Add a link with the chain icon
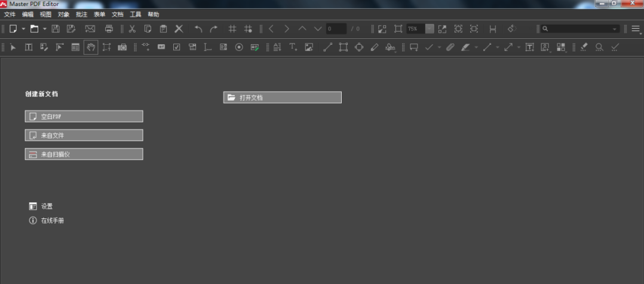 click(x=146, y=47)
